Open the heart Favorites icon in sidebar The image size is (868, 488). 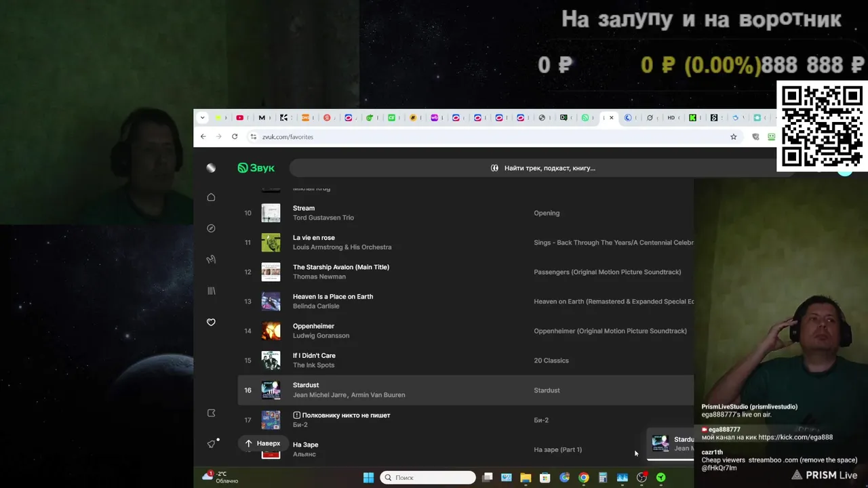coord(211,322)
